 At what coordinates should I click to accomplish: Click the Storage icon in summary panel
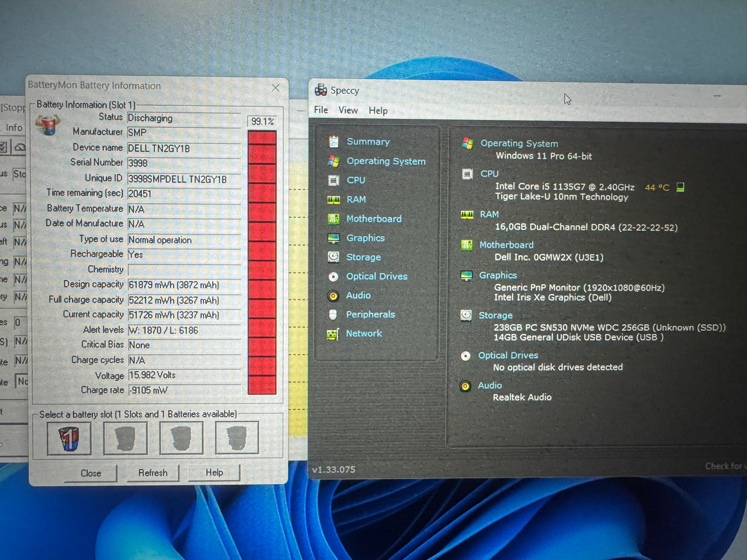466,315
